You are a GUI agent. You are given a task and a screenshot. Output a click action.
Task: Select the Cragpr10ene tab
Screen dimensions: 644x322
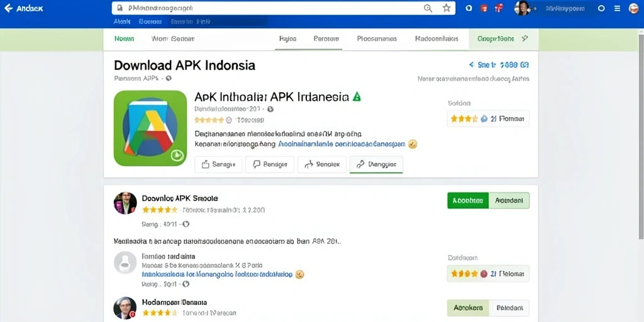(x=496, y=39)
